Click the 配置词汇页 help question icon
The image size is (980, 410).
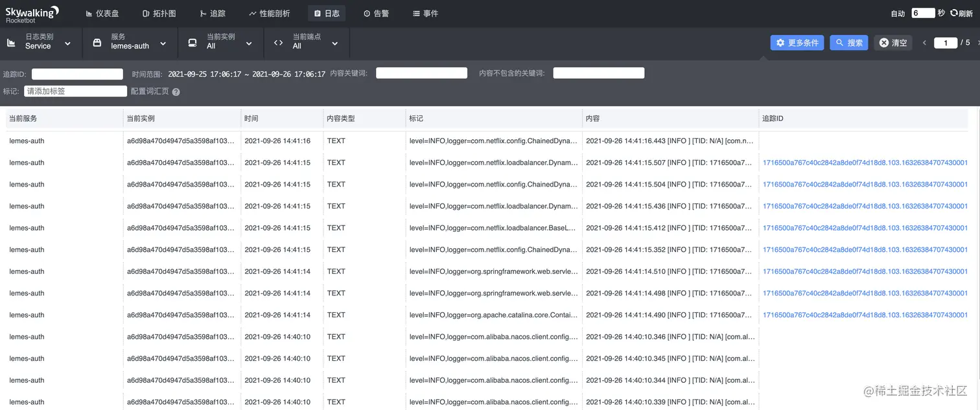click(176, 92)
